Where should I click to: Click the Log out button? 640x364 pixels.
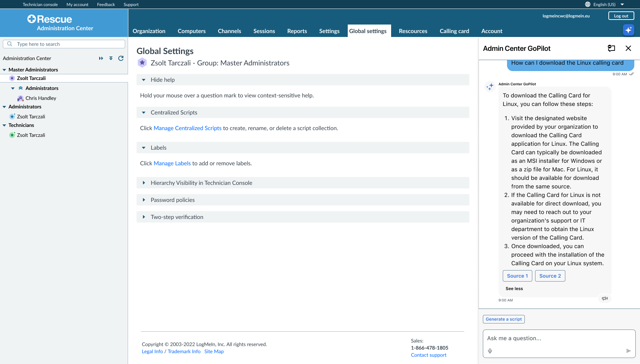(x=621, y=16)
